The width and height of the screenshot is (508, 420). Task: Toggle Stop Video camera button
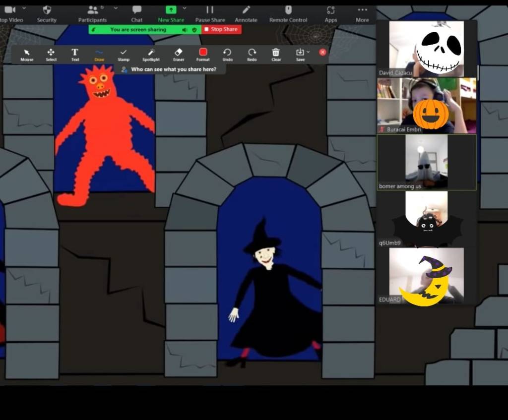(10, 13)
